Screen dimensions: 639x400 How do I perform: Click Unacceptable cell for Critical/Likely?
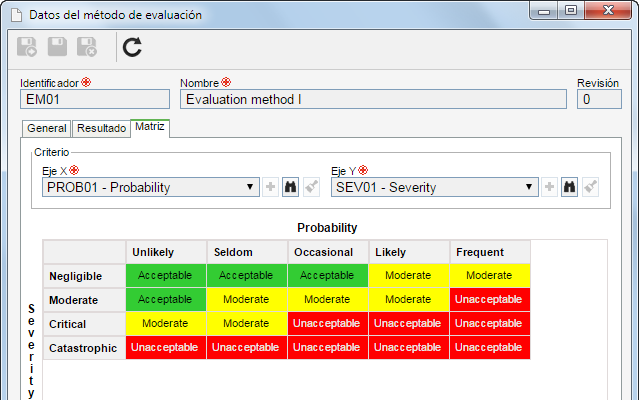point(409,324)
